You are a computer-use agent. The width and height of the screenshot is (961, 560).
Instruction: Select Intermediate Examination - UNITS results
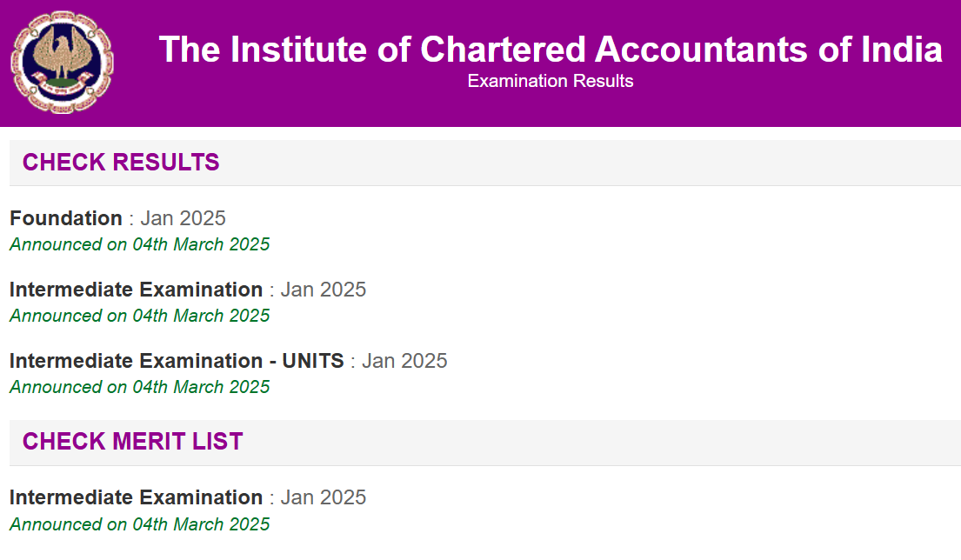tap(228, 360)
